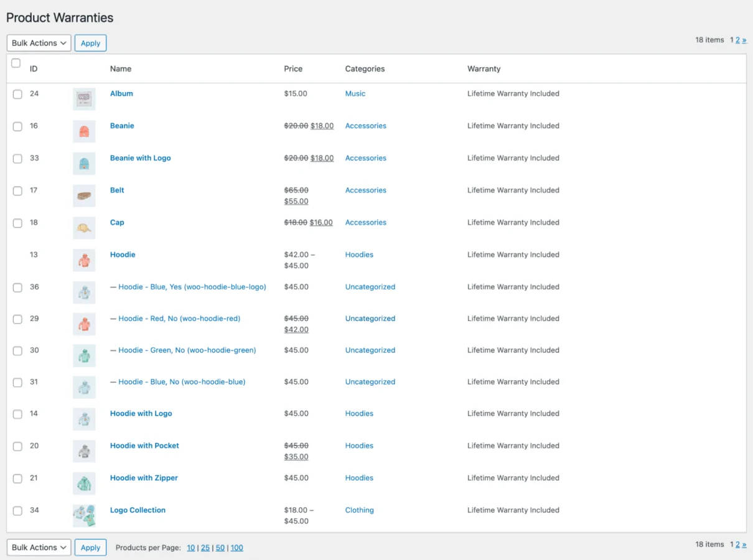Viewport: 753px width, 560px height.
Task: Select the Logo Collection row checkbox
Action: [17, 511]
